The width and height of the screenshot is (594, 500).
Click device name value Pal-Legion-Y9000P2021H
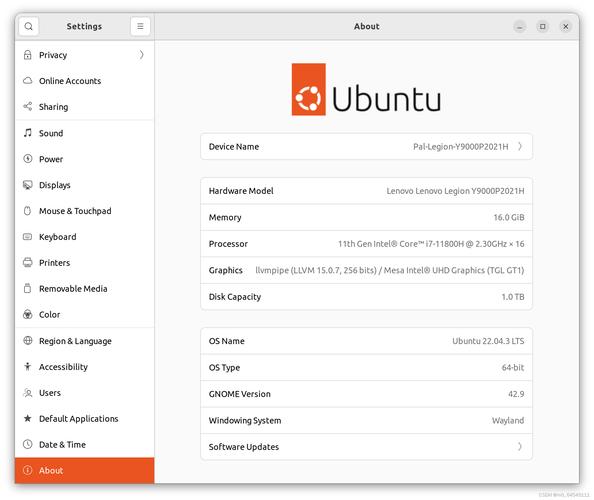coord(460,147)
